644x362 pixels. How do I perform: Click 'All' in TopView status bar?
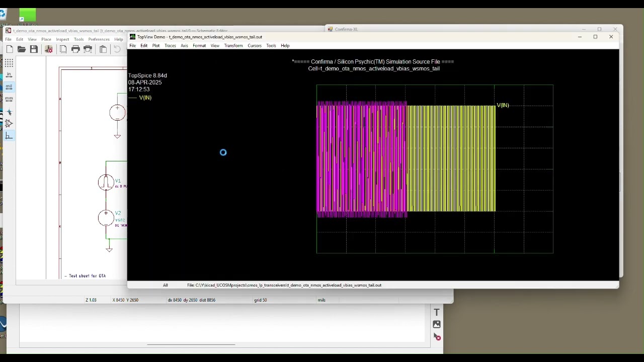click(x=165, y=285)
